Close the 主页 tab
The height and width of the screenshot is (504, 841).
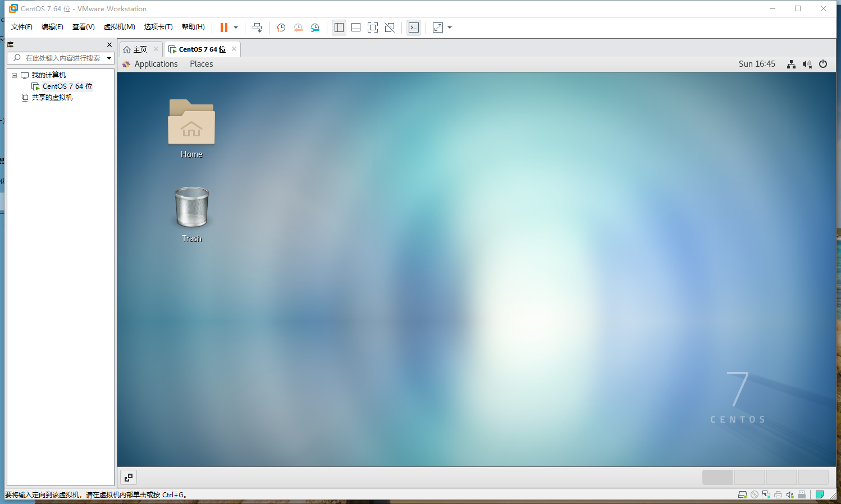tap(156, 49)
